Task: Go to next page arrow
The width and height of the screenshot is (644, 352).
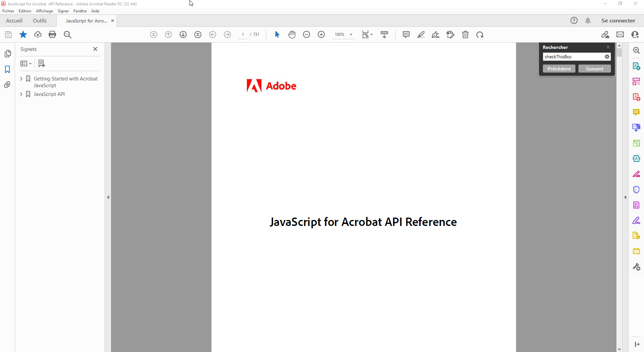Action: pos(183,35)
